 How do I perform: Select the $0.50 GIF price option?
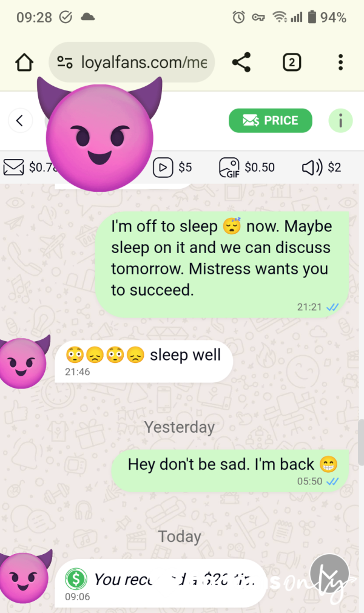(247, 168)
